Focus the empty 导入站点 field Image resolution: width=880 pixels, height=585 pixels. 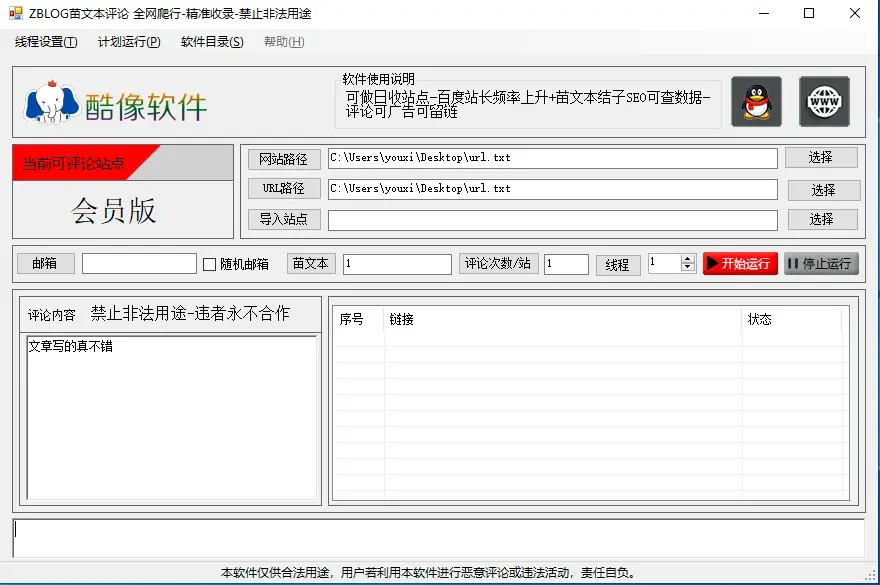pyautogui.click(x=553, y=220)
